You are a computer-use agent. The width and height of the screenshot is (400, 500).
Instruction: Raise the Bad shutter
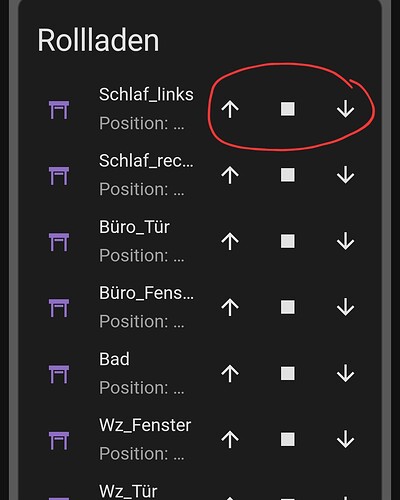click(230, 373)
